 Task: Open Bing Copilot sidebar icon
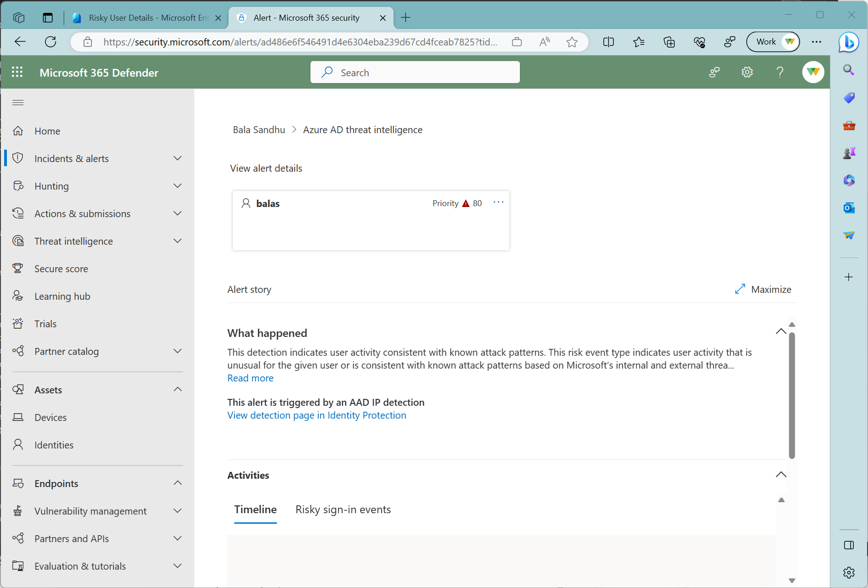849,42
